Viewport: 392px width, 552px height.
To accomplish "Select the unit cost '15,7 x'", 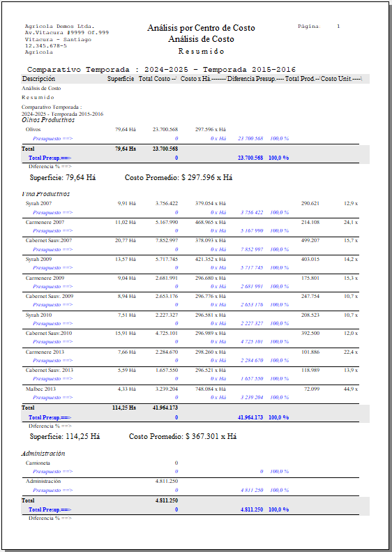I will tap(351, 241).
